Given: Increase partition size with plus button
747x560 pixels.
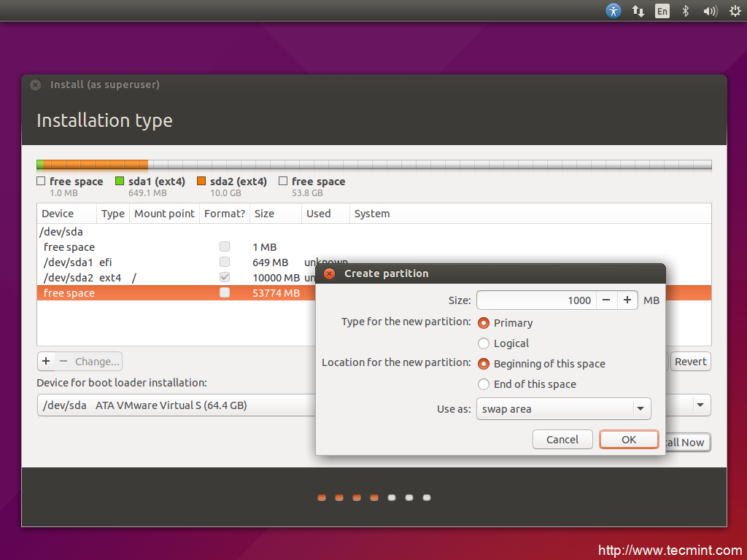Looking at the screenshot, I should pyautogui.click(x=627, y=300).
